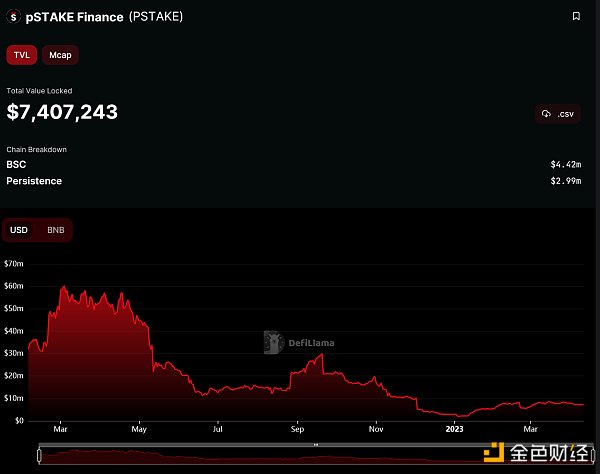This screenshot has height=474, width=600.
Task: Click the $40m y-axis label
Action: [x=14, y=331]
